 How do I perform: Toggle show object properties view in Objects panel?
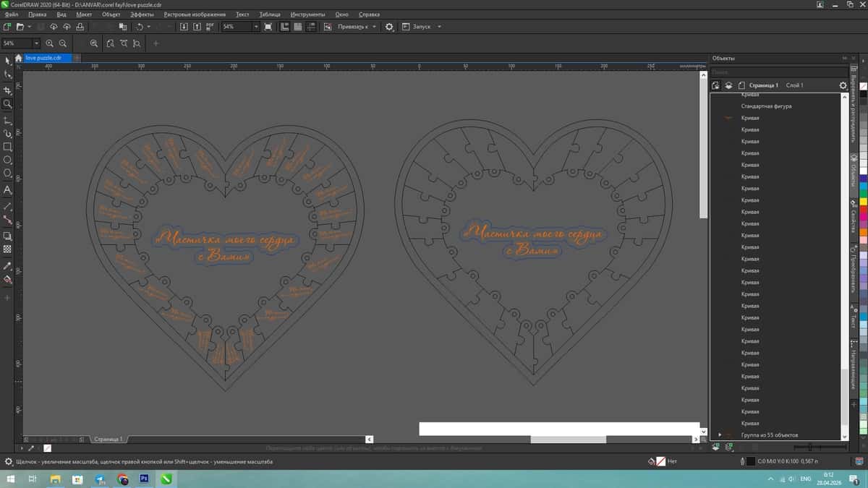(715, 85)
